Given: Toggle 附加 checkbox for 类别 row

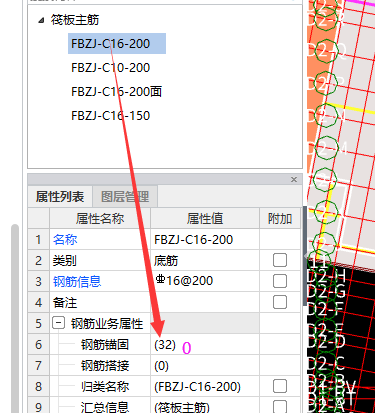Looking at the screenshot, I should click(280, 260).
